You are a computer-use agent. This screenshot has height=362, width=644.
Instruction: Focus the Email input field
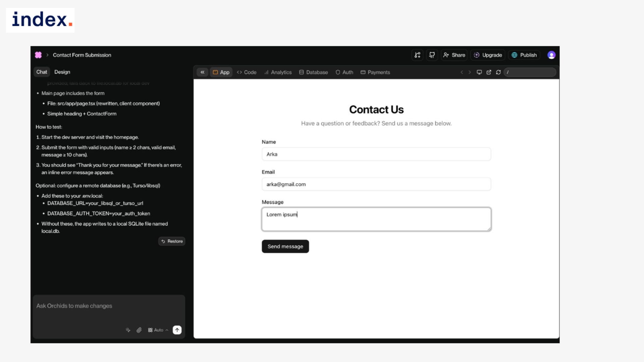click(376, 184)
